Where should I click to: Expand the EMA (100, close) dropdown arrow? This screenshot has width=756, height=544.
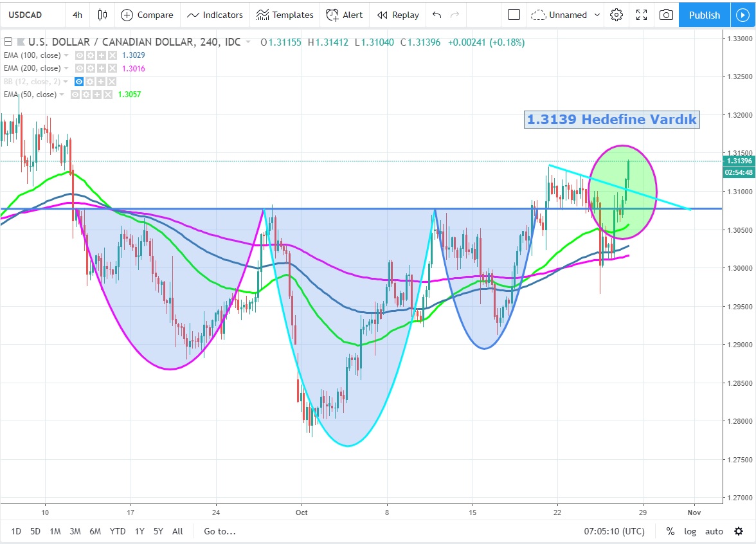[x=67, y=55]
